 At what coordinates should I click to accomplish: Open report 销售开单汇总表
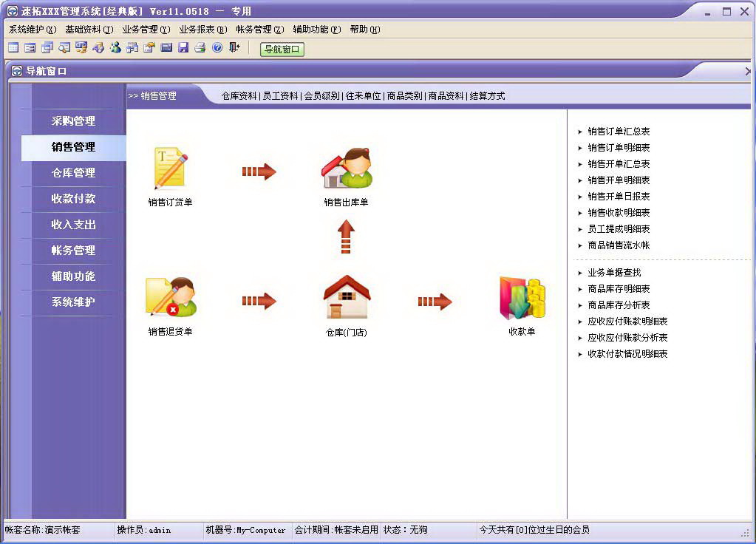(x=619, y=164)
